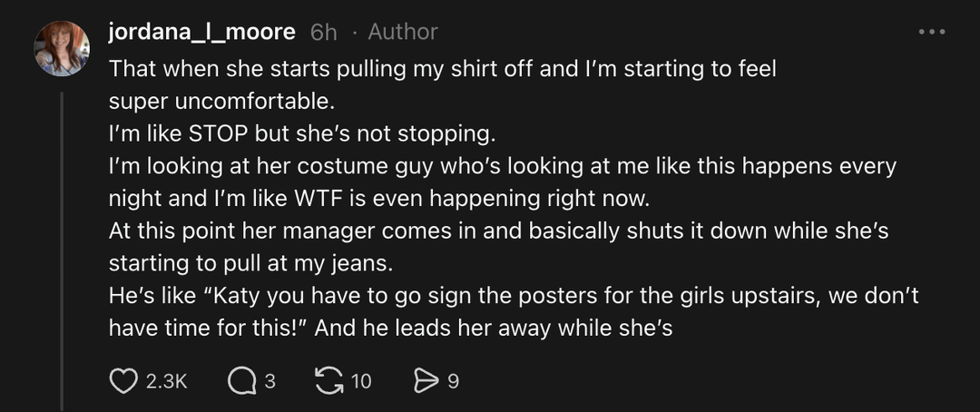Click the repost count of 10
The width and height of the screenshot is (980, 412).
(361, 381)
